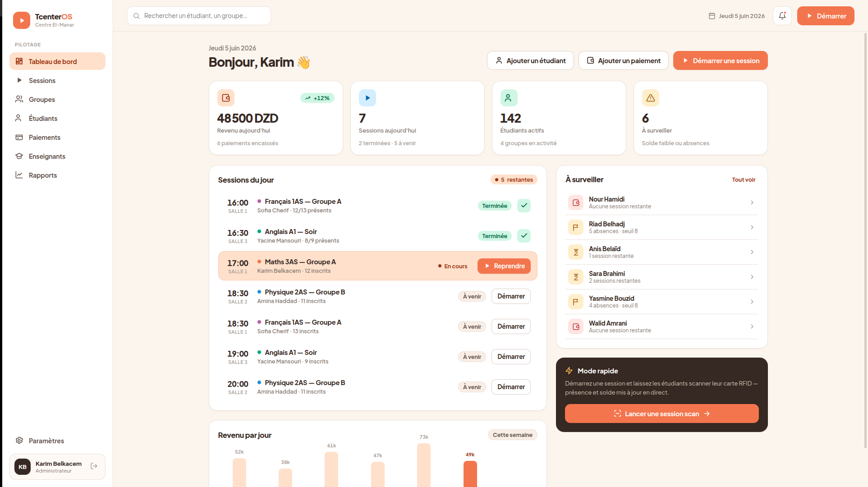The height and width of the screenshot is (487, 868).
Task: Click the highlighted 49k revenue bar
Action: [470, 473]
